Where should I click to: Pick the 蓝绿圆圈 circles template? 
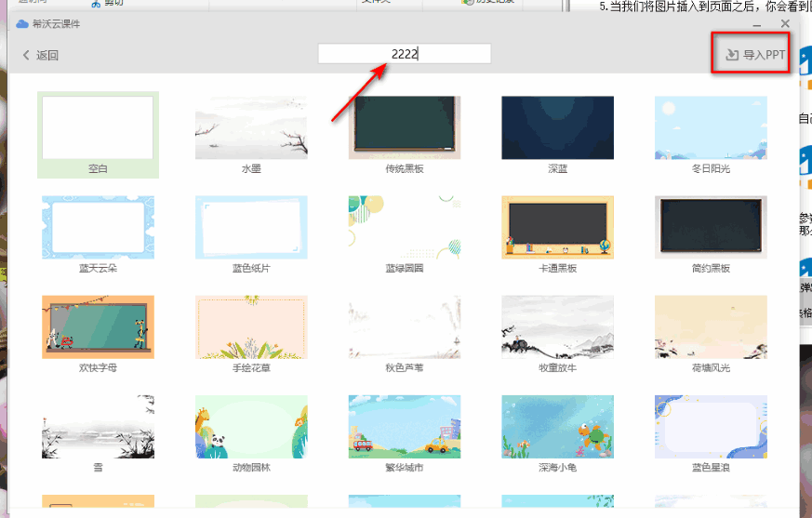405,228
